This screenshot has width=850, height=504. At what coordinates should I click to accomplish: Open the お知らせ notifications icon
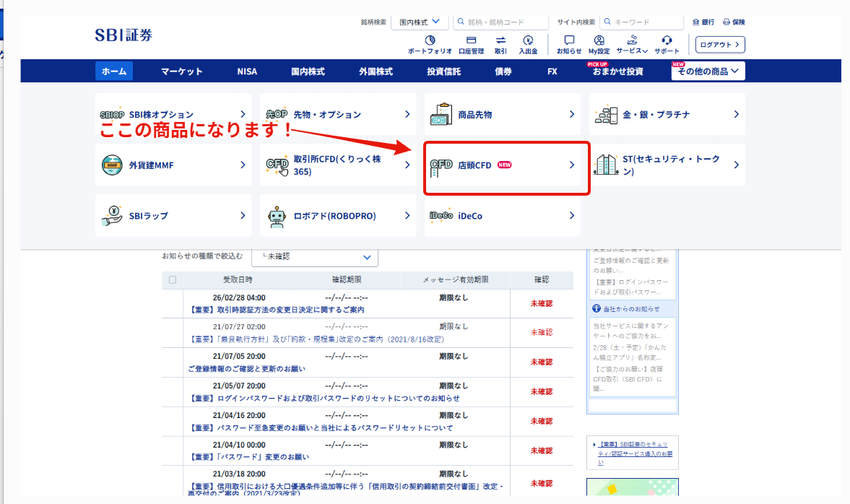pos(569,40)
